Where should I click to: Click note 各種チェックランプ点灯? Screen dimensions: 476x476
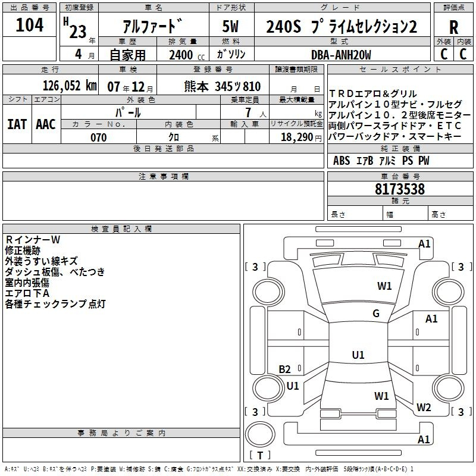[55, 304]
